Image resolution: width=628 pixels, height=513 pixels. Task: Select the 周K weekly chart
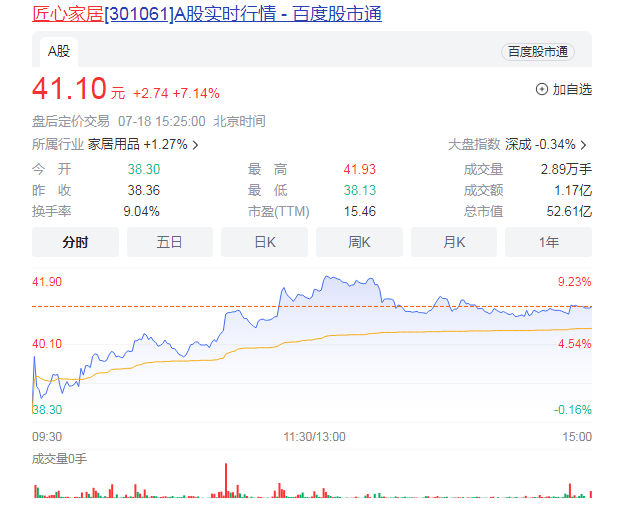point(359,242)
